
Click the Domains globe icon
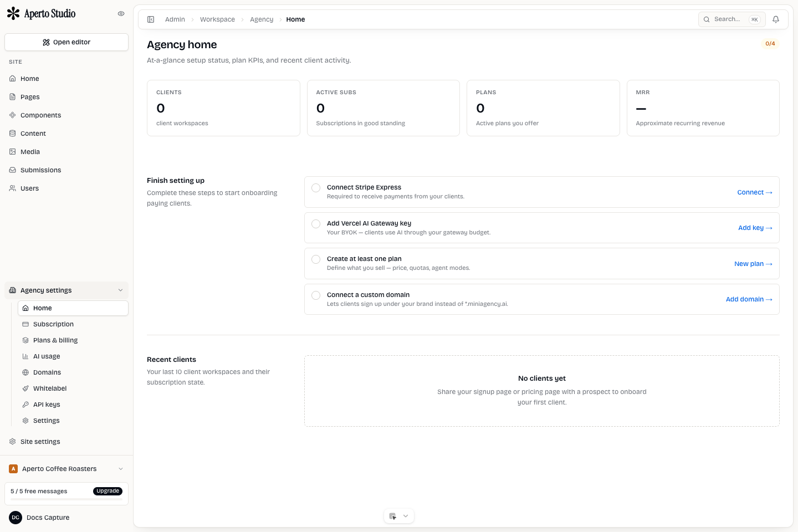click(x=25, y=372)
